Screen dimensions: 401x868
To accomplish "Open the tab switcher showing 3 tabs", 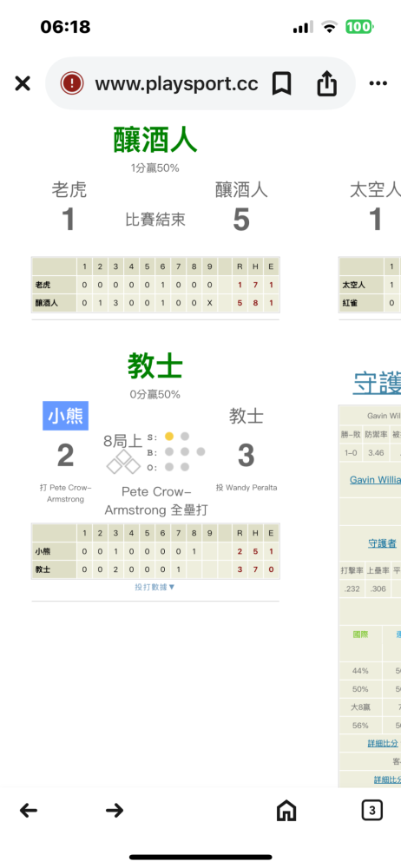I will [x=371, y=811].
